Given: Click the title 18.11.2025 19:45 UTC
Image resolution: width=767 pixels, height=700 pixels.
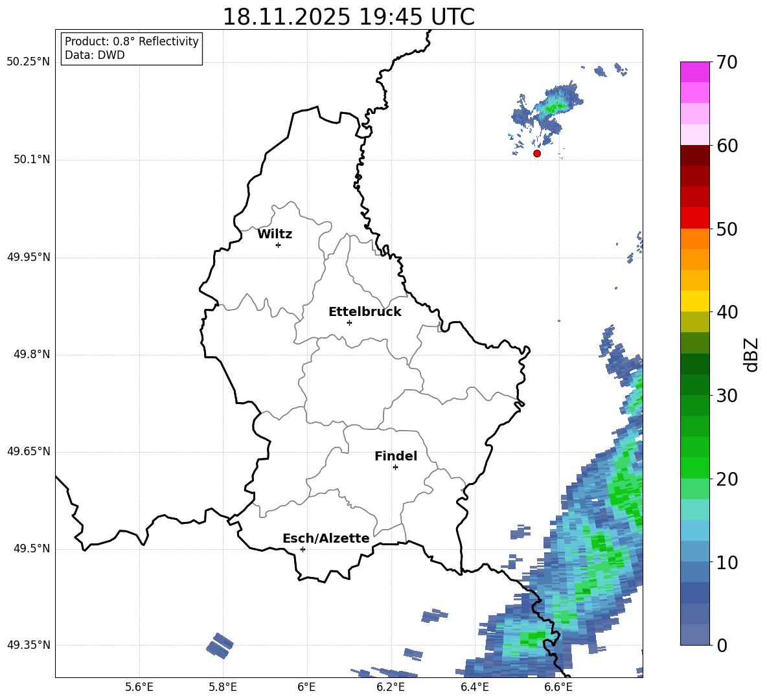Looking at the screenshot, I should (x=349, y=17).
